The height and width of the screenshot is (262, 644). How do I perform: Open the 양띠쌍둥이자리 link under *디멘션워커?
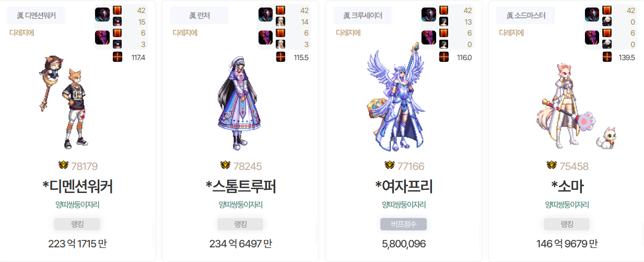(77, 205)
